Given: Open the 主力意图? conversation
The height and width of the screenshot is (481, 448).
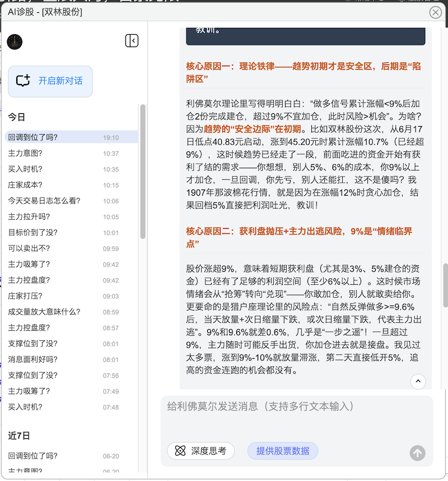Looking at the screenshot, I should point(25,153).
